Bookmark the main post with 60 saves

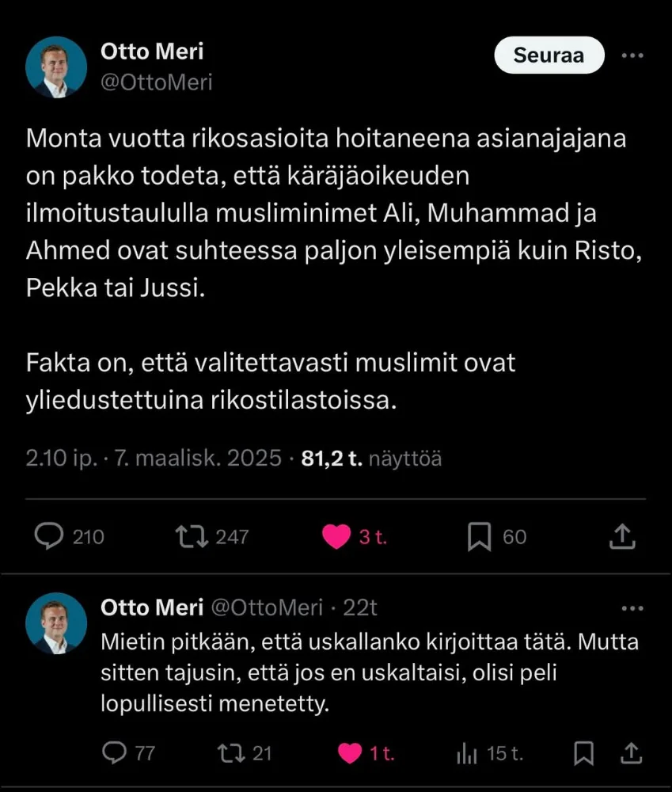click(480, 537)
